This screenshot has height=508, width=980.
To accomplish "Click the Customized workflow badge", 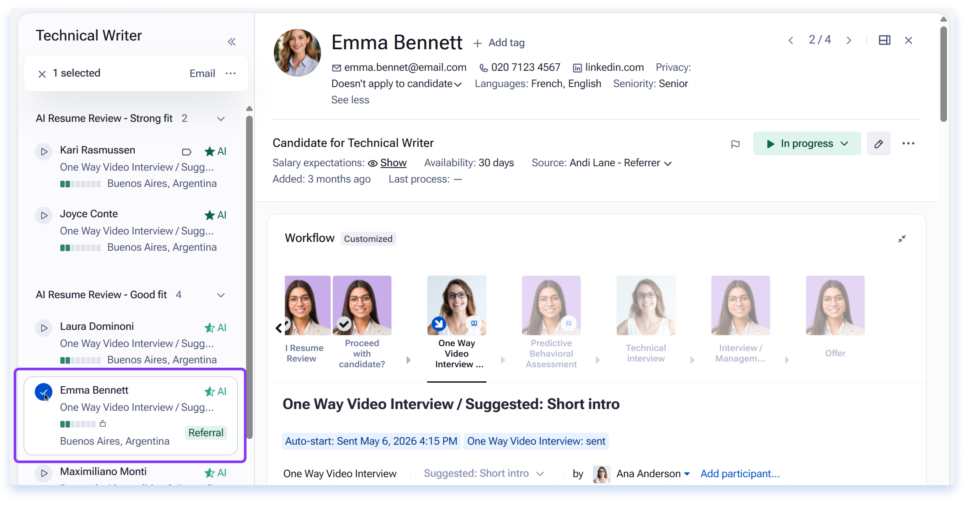I will (x=368, y=239).
